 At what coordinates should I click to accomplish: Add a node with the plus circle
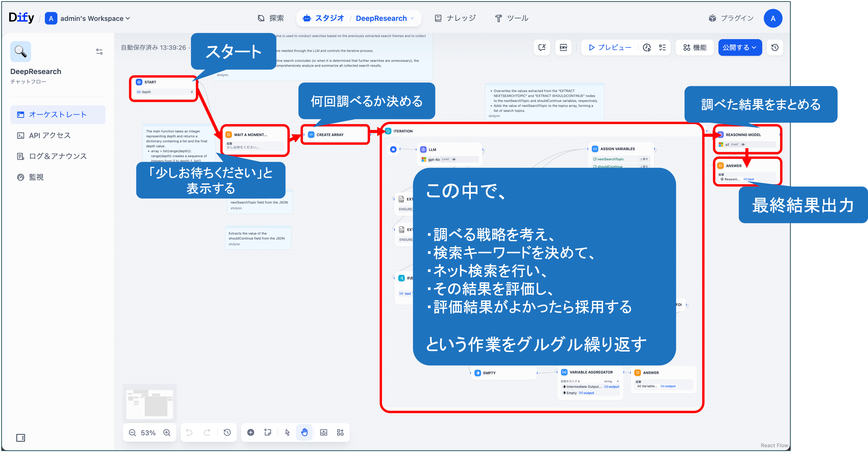click(250, 433)
